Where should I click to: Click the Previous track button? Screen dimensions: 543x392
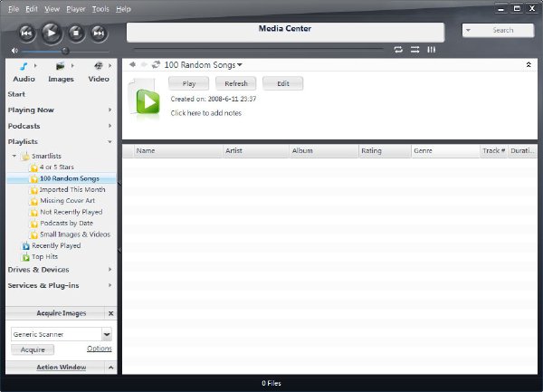click(x=26, y=33)
